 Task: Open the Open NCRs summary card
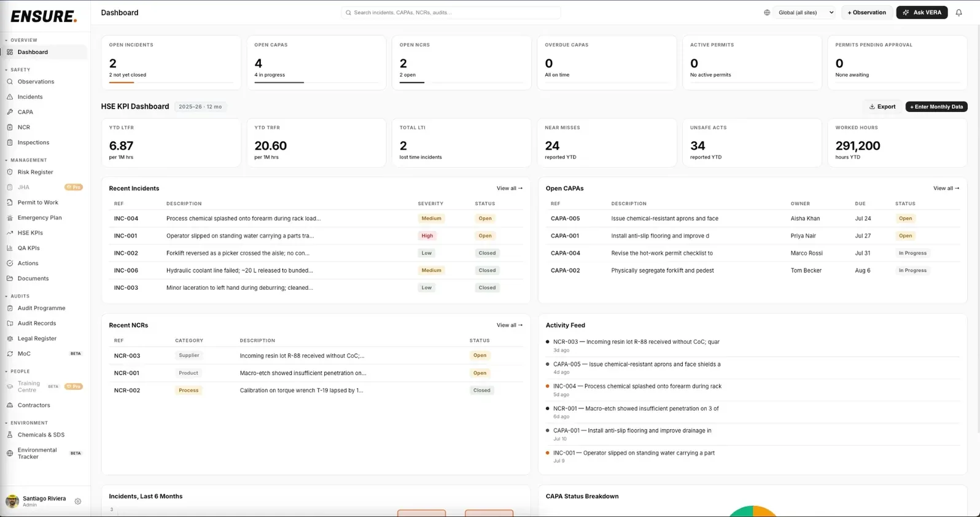tap(462, 63)
